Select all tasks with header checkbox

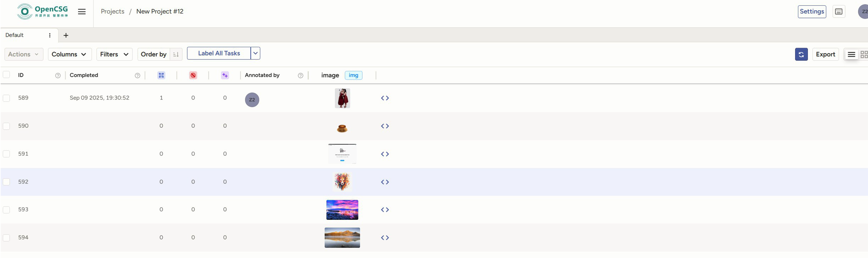[x=6, y=75]
